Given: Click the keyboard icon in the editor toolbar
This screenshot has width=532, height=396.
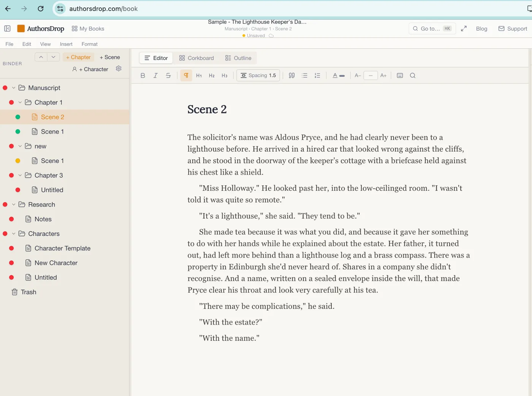Looking at the screenshot, I should click(x=400, y=76).
